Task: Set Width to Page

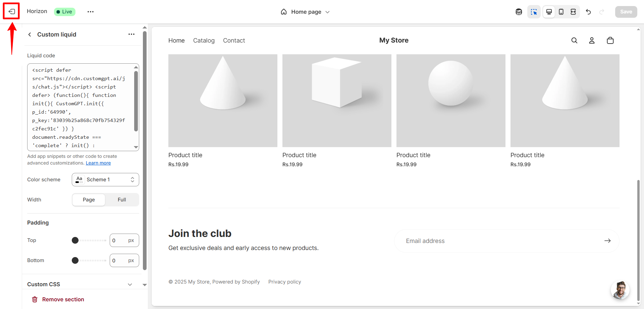Action: [89, 200]
